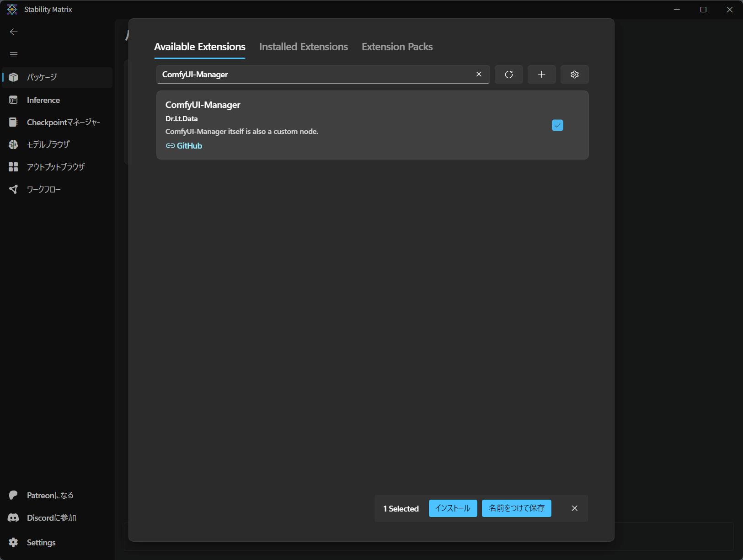The height and width of the screenshot is (560, 743).
Task: Switch to Extension Packs tab
Action: [x=397, y=47]
